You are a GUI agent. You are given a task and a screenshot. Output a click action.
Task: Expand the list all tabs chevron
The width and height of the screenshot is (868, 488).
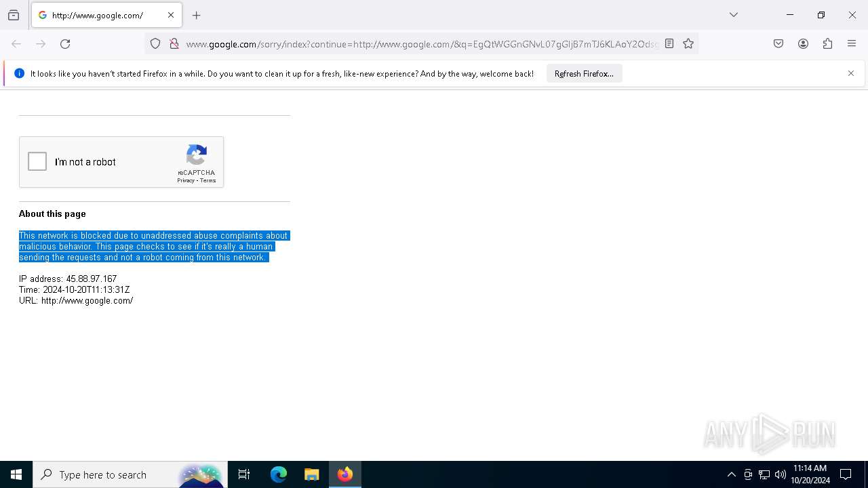(734, 15)
